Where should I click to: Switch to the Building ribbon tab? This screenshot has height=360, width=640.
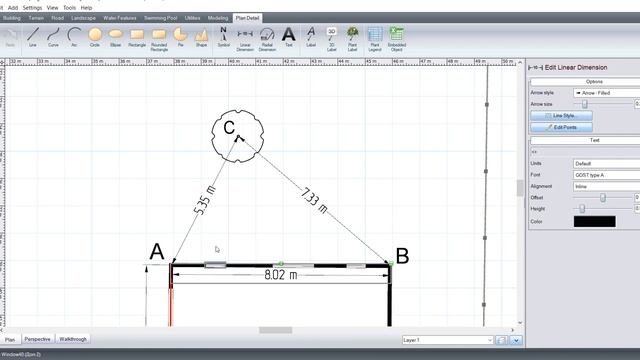(x=11, y=18)
